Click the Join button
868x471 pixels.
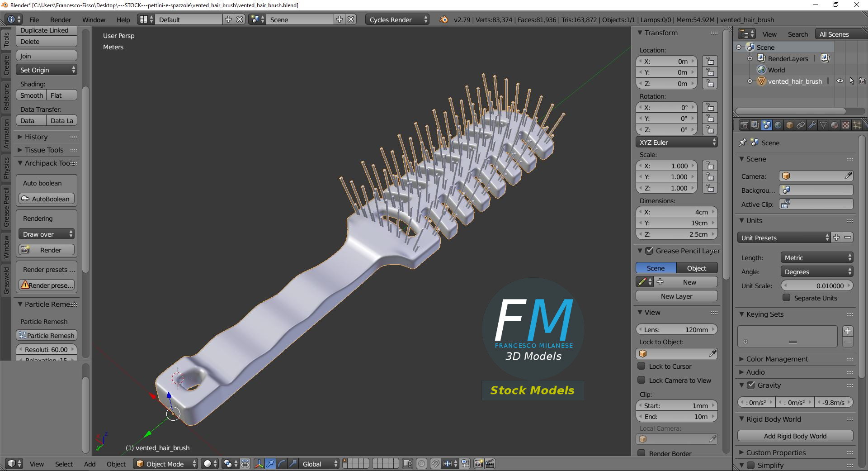point(47,56)
